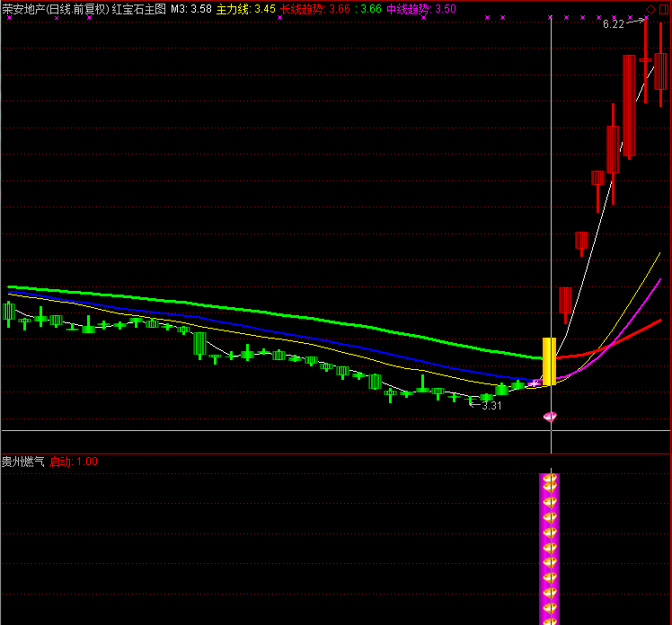Click the 启动 signal value label
The image size is (672, 625).
pos(74,462)
